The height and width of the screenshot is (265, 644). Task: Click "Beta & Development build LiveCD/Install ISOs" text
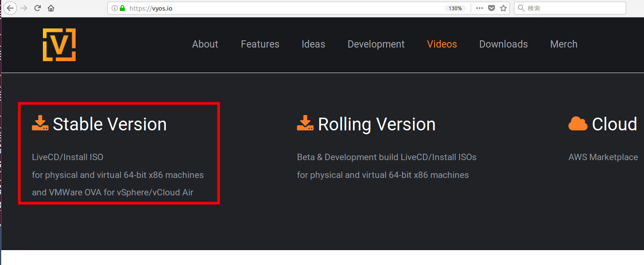(387, 157)
